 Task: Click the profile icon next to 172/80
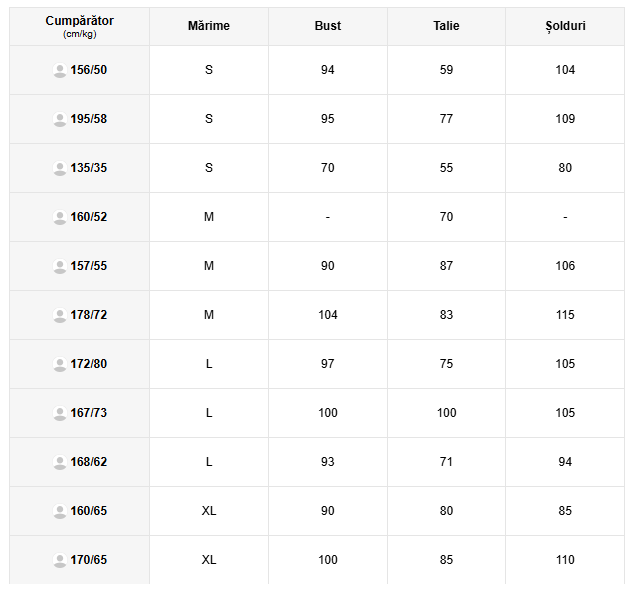click(60, 364)
